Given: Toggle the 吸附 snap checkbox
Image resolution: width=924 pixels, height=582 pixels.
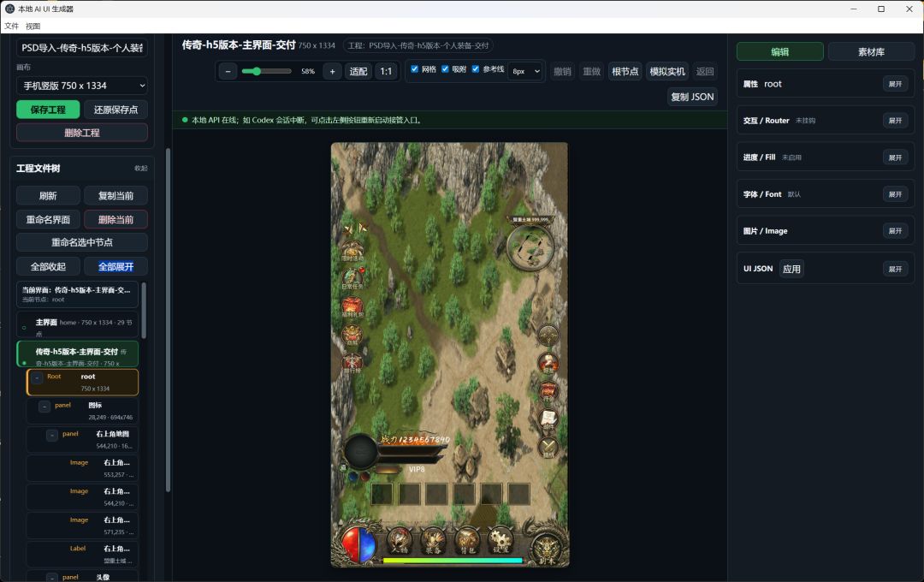Looking at the screenshot, I should (x=445, y=69).
